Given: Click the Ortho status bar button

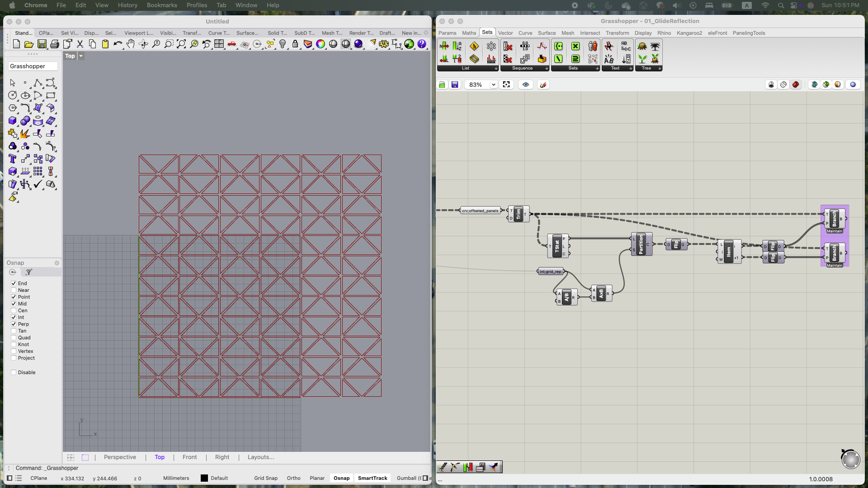Looking at the screenshot, I should click(x=293, y=478).
